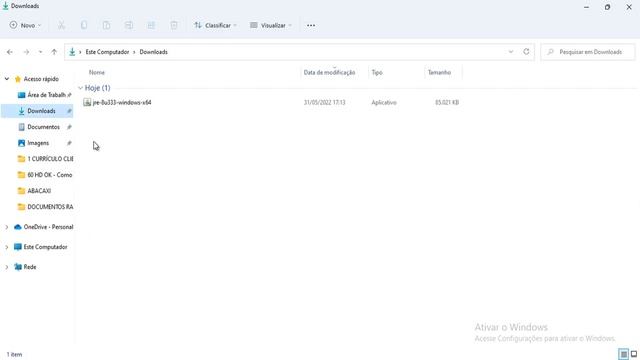Sort by the Tamanho column header

439,72
